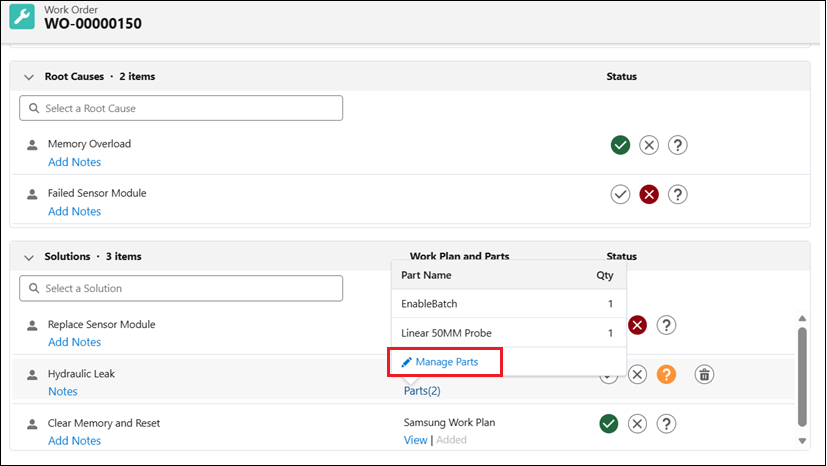This screenshot has width=827, height=466.
Task: Add Notes for Clear Memory and Reset
Action: point(74,441)
